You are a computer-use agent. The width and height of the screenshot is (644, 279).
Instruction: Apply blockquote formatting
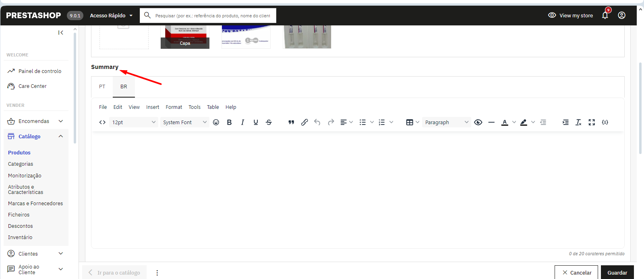click(291, 122)
